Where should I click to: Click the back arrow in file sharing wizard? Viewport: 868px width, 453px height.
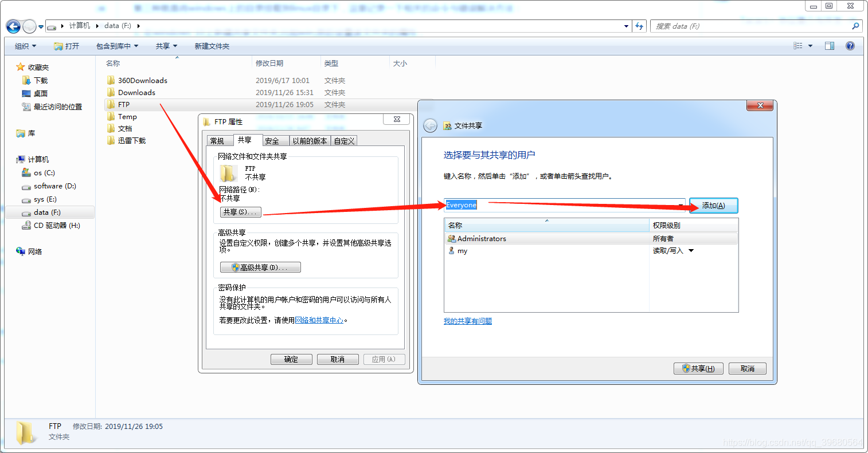pos(431,126)
